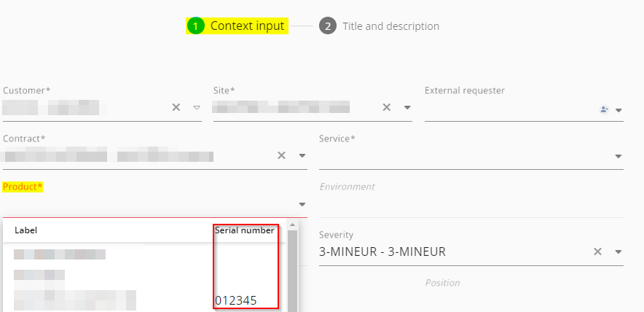Open the External requester dropdown
The height and width of the screenshot is (312, 644).
pos(619,110)
